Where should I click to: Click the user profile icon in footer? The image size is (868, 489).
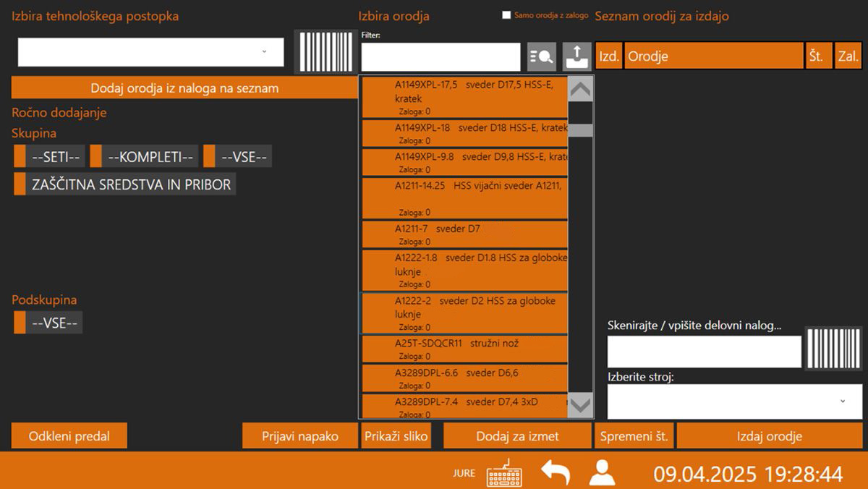[602, 473]
